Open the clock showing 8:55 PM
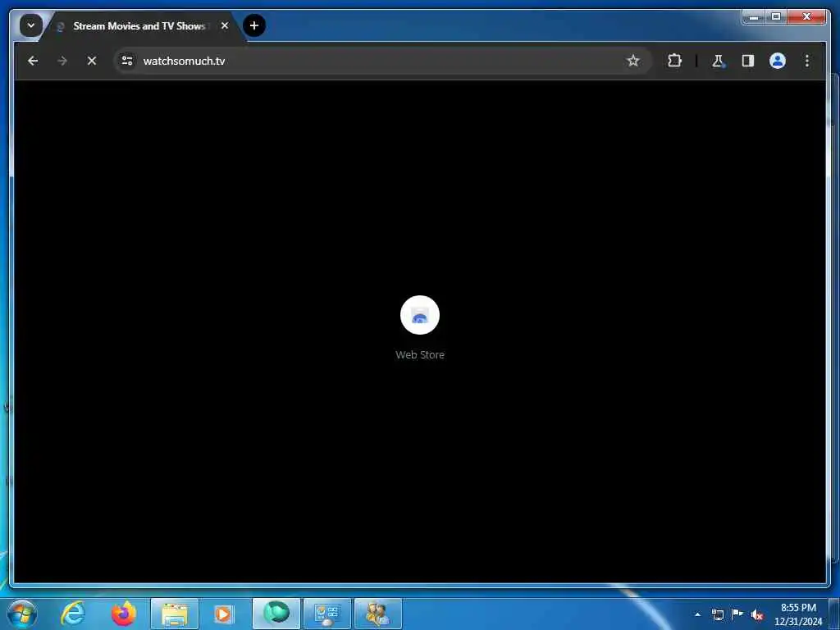840x630 pixels. click(x=798, y=614)
